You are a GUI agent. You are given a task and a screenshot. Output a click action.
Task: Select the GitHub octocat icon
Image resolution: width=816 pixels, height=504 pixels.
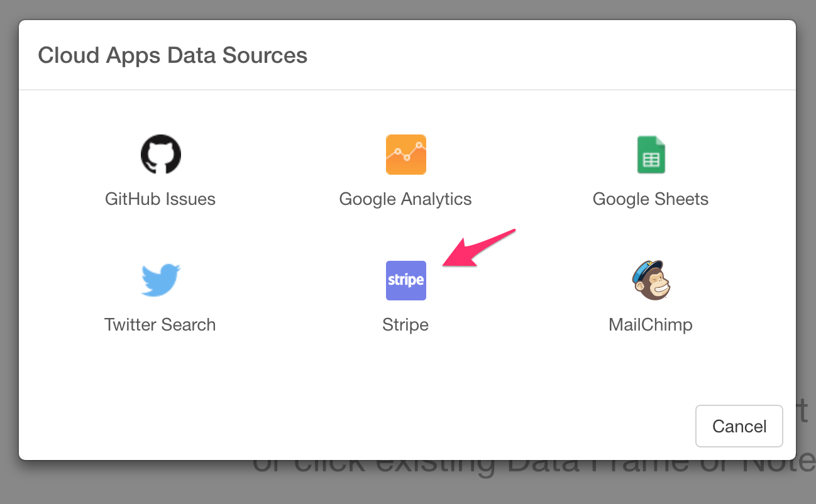click(x=160, y=154)
